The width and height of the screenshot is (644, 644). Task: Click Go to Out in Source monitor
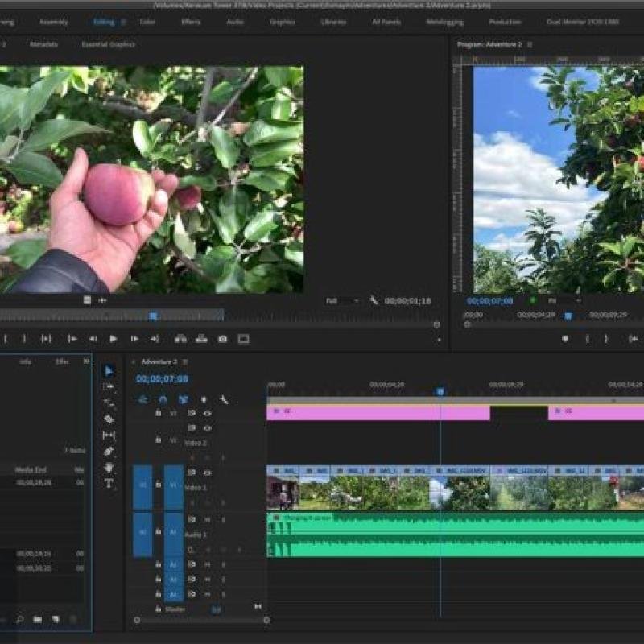(155, 339)
